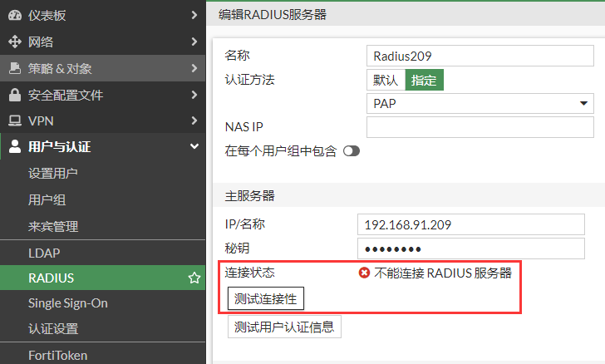The height and width of the screenshot is (364, 605).
Task: Expand the 仪表板 menu chevron
Action: 194,15
